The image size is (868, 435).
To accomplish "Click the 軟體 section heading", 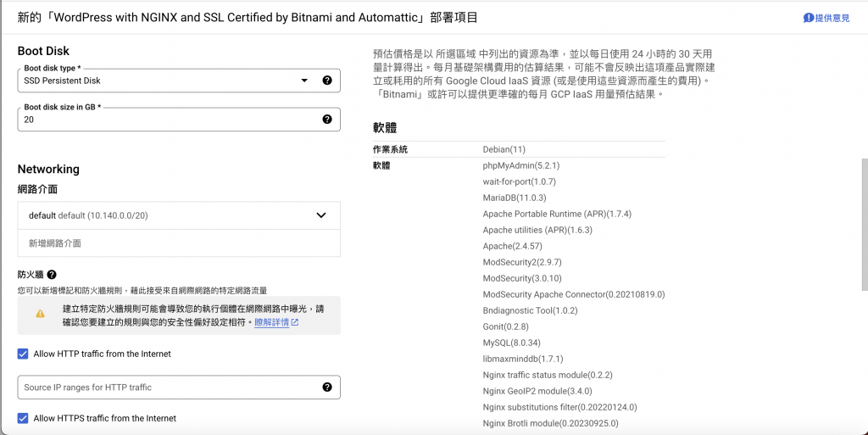I will click(x=385, y=128).
